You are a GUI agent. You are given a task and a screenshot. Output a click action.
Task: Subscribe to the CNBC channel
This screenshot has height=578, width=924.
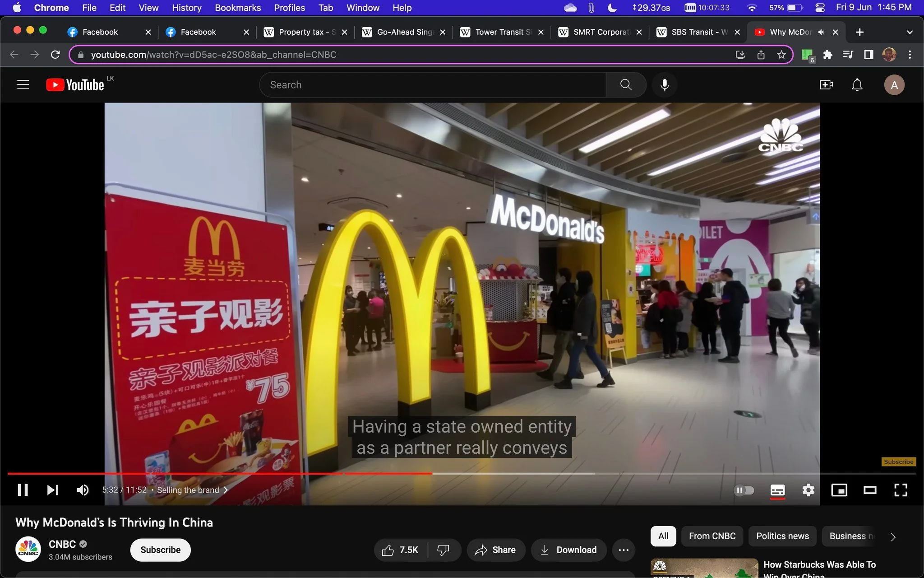(x=160, y=550)
